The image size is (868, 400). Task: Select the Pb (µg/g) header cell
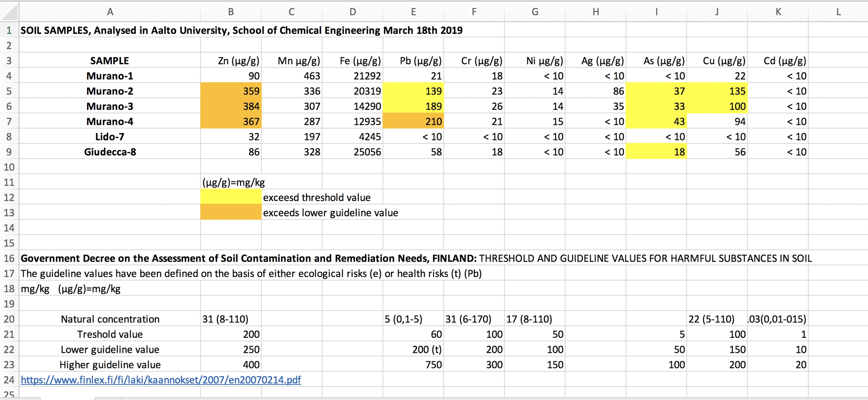[413, 61]
